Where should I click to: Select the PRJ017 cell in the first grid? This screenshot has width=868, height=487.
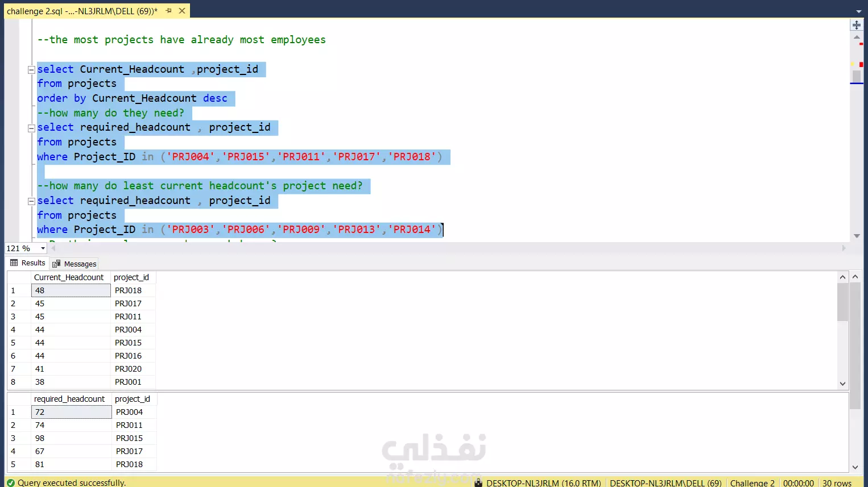[133, 303]
